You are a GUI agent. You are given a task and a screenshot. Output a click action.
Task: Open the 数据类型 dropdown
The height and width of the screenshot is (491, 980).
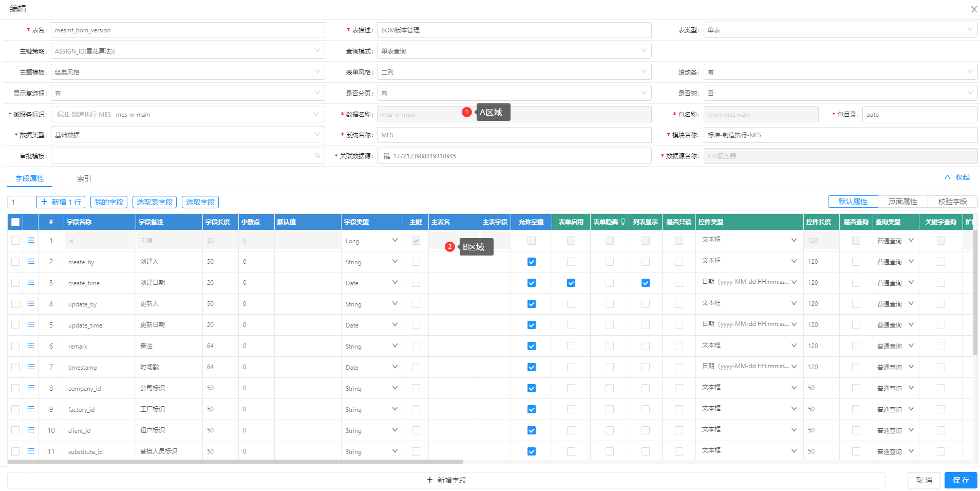click(188, 135)
